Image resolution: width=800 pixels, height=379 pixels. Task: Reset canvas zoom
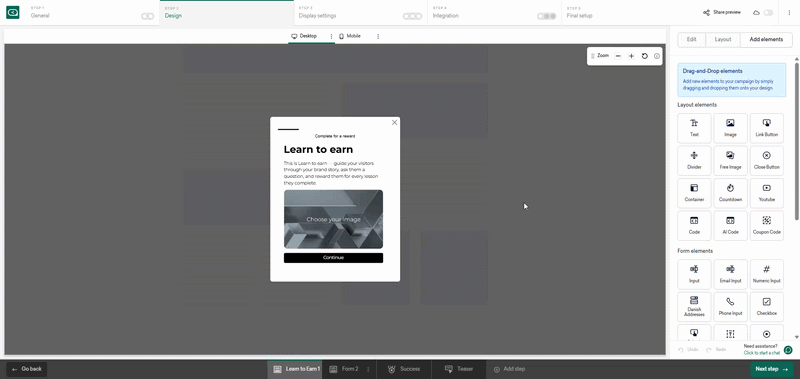(644, 56)
